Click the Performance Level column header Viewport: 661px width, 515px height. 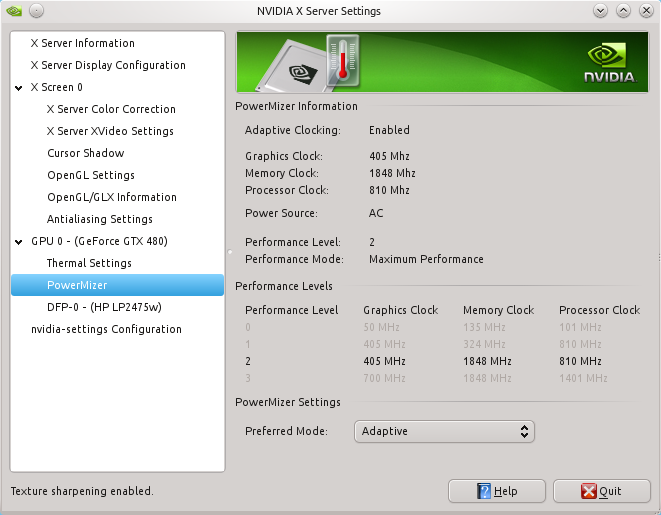coord(292,310)
